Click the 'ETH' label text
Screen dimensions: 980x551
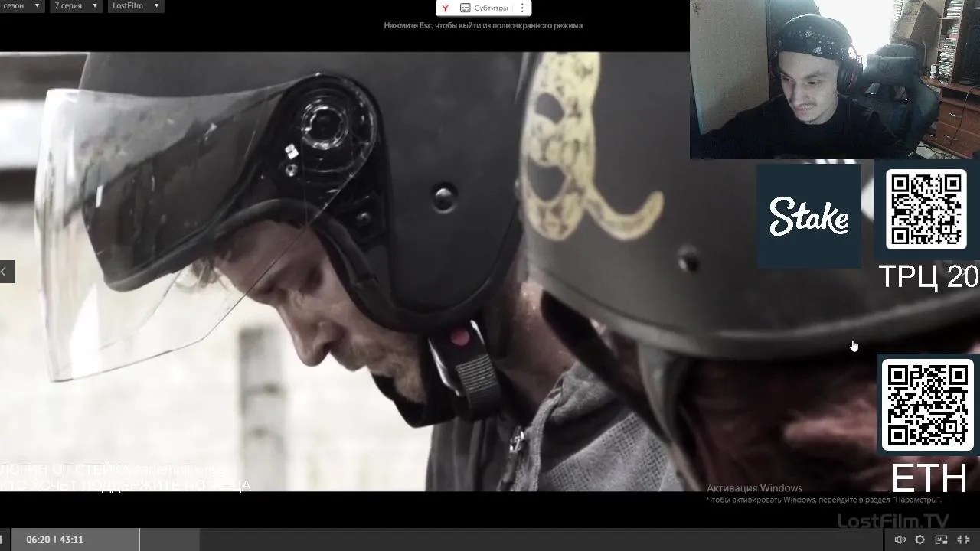point(929,478)
